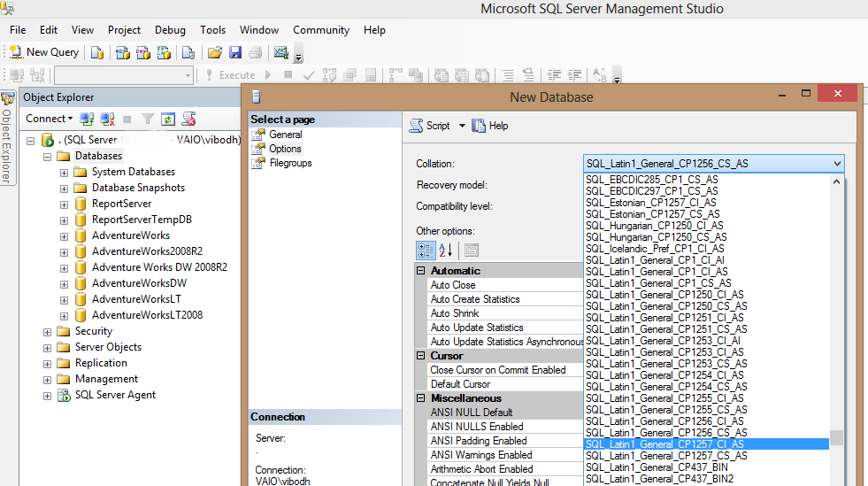The image size is (868, 486).
Task: Expand the Security folder node
Action: 47,332
